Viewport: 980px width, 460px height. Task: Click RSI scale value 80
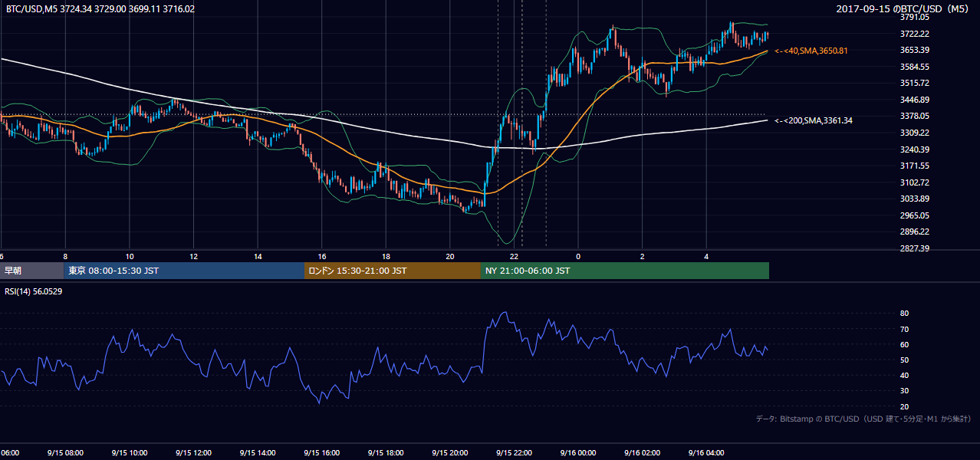pos(904,314)
